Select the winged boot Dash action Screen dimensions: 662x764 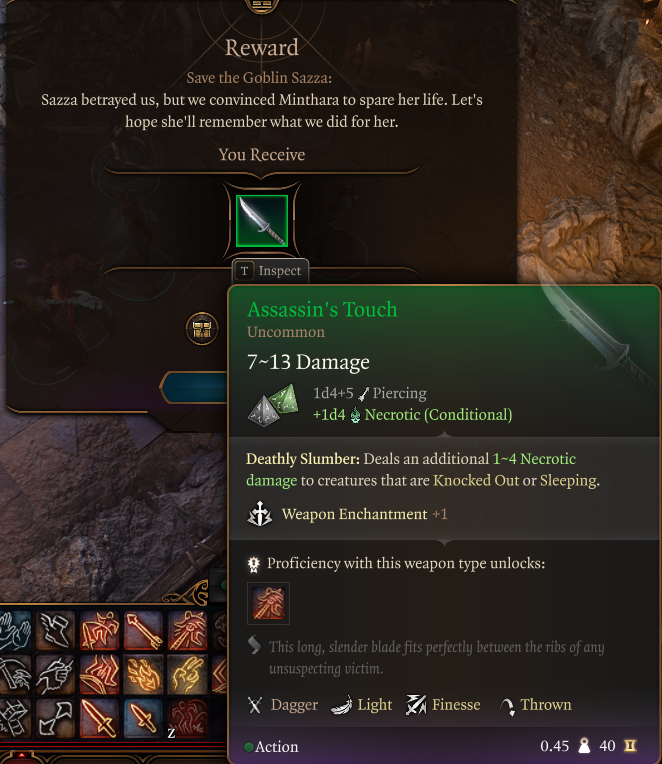[55, 631]
